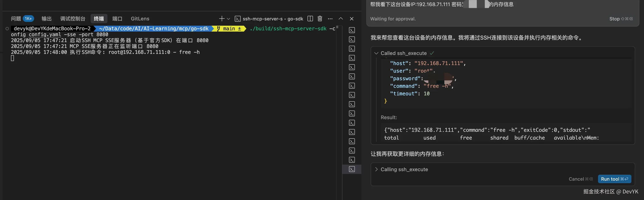Select the 终端 tab
The image size is (644, 200).
99,19
